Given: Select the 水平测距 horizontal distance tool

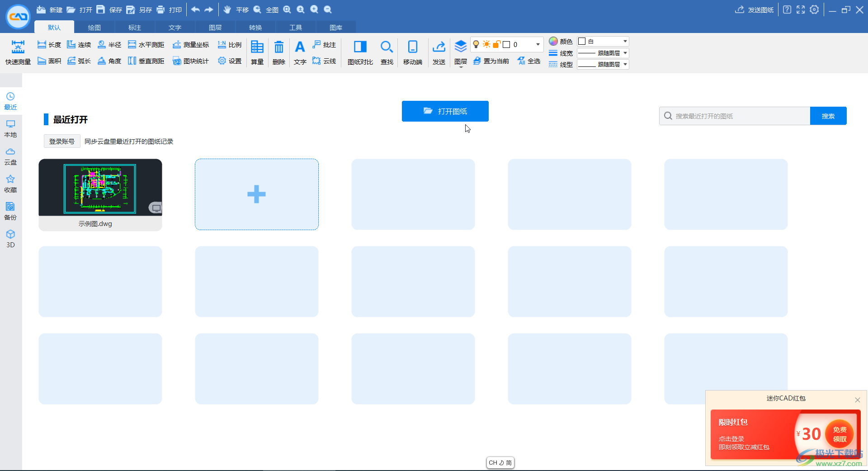Looking at the screenshot, I should tap(146, 45).
